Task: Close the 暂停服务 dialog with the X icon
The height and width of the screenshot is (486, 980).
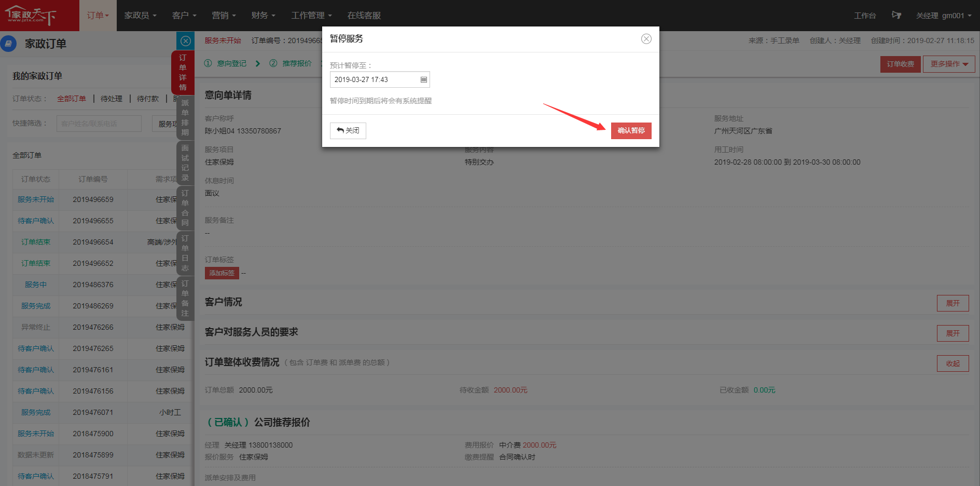Action: 646,39
